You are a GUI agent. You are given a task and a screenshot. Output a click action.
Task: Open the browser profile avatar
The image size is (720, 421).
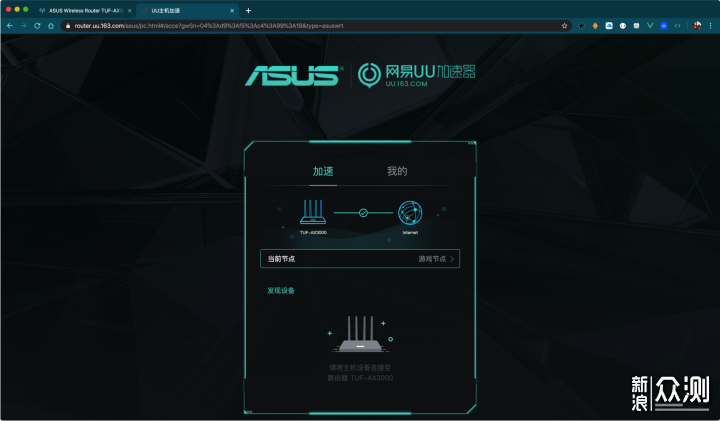pos(697,26)
